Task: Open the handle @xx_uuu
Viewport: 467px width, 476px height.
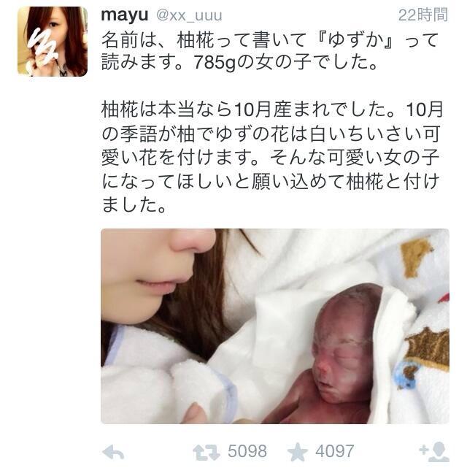Action: click(x=189, y=15)
